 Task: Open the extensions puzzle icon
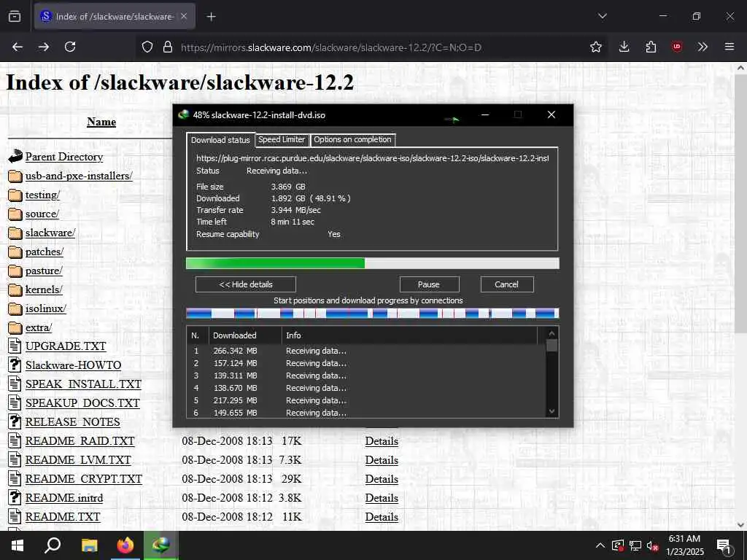pos(651,47)
